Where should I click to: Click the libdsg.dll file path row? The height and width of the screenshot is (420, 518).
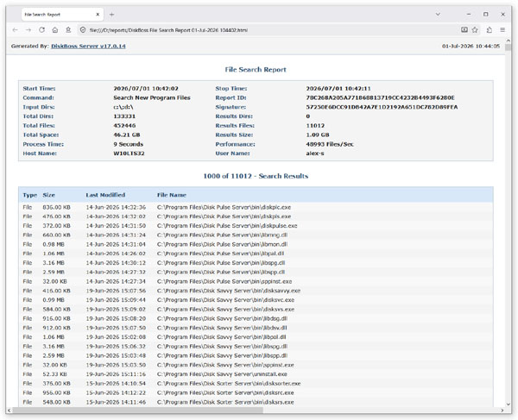point(222,319)
